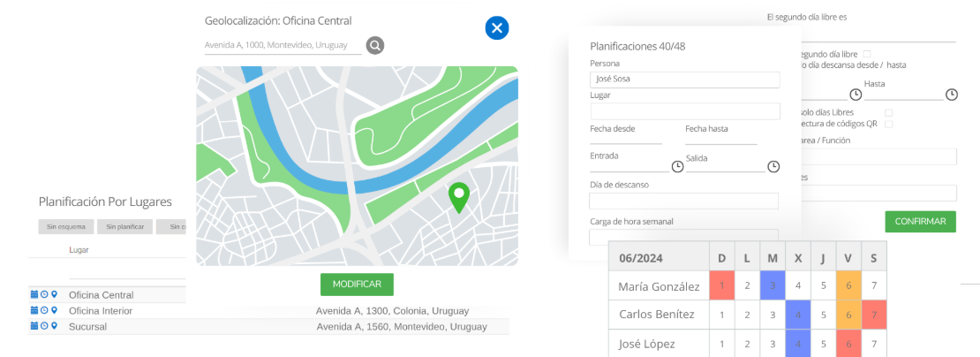Open calendar icon for Oficina Central
The width and height of the screenshot is (980, 357).
34,294
